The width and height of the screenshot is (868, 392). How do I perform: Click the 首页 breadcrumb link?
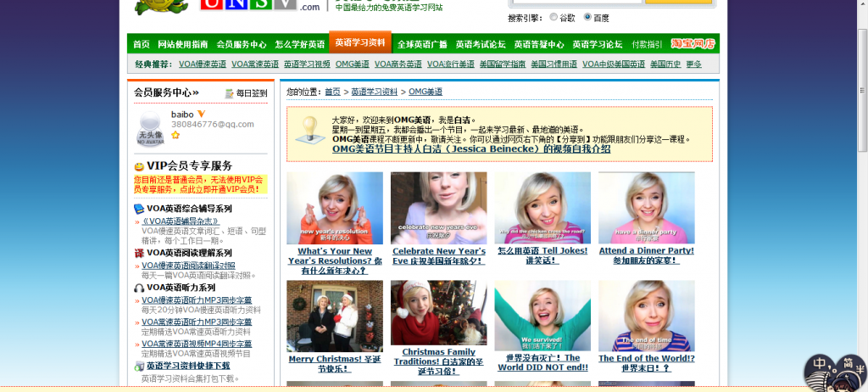pos(332,92)
